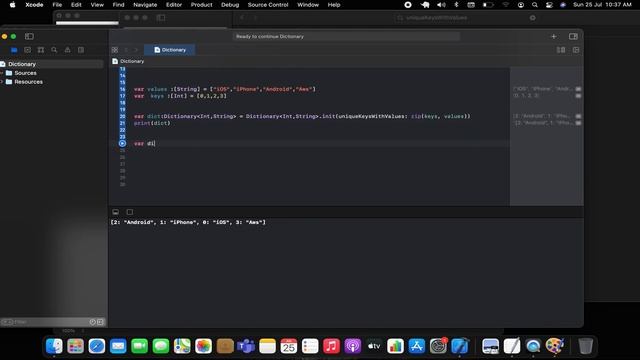Open the Product menu
This screenshot has height=360, width=640.
[202, 5]
